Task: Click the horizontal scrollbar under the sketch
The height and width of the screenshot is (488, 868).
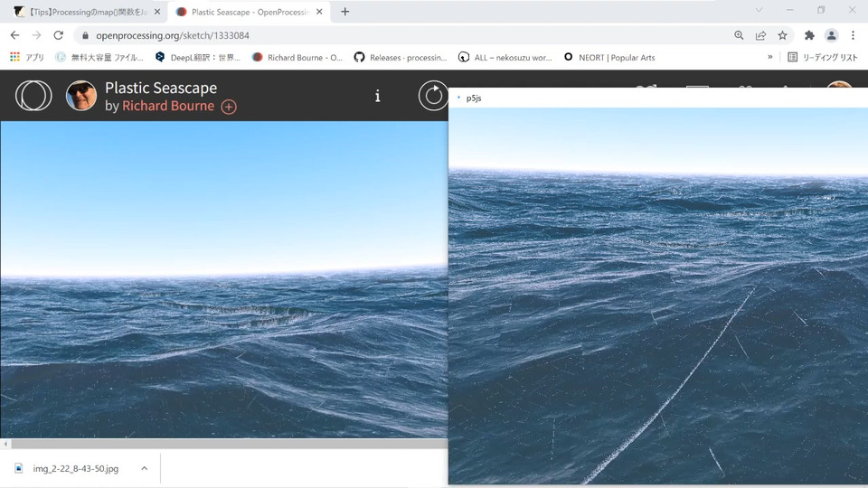Action: point(229,444)
